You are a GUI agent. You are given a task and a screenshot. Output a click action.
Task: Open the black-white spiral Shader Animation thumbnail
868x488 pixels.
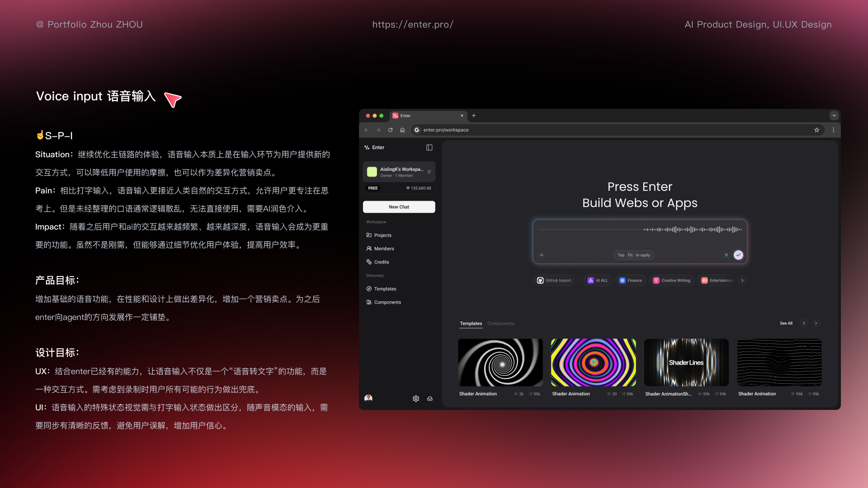pyautogui.click(x=500, y=362)
